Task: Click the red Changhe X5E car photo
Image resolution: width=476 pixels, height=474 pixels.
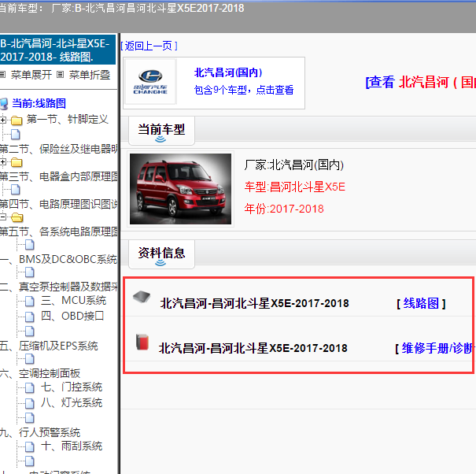Action: pos(180,189)
